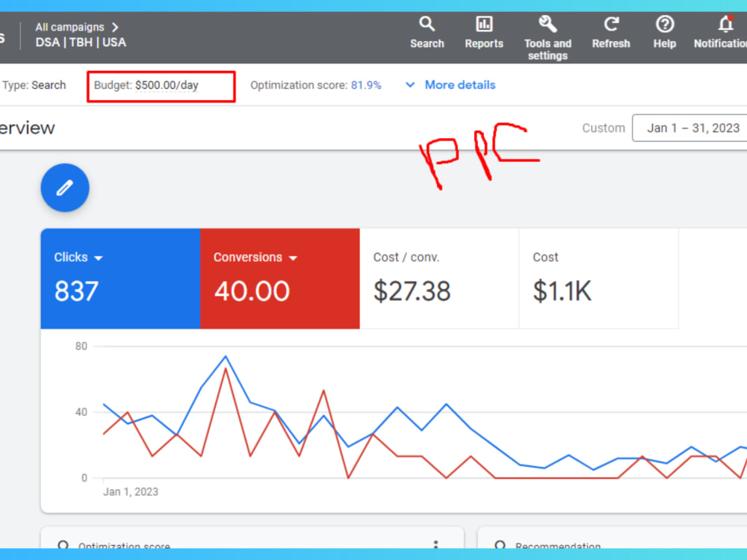Click the Budget $500.00/day value
This screenshot has height=560, width=747.
(x=167, y=85)
